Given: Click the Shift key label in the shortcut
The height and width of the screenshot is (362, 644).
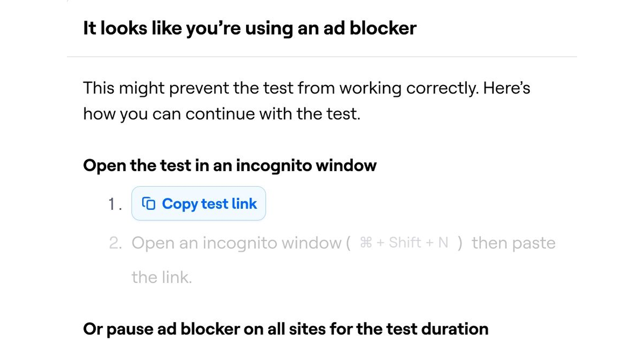Looking at the screenshot, I should tap(405, 243).
